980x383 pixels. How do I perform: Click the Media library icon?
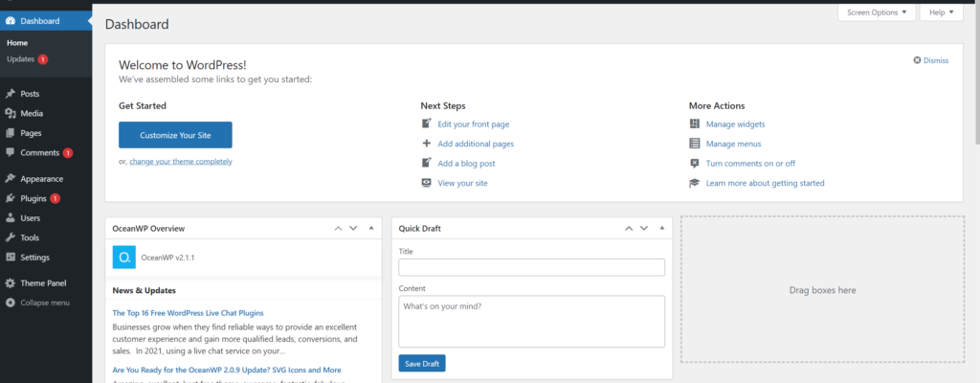(10, 113)
